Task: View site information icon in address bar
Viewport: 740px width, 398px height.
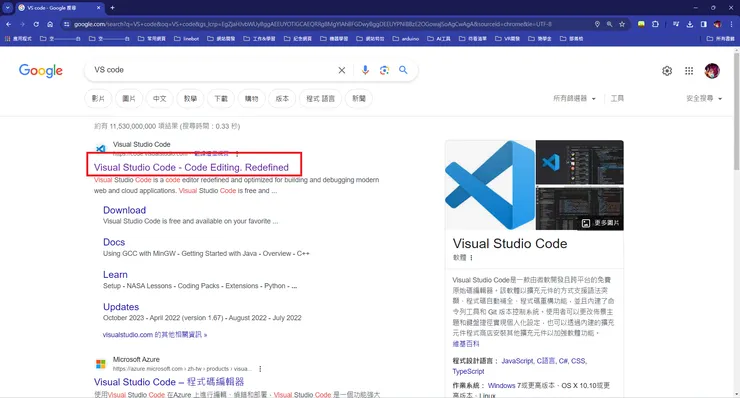Action: pyautogui.click(x=66, y=24)
